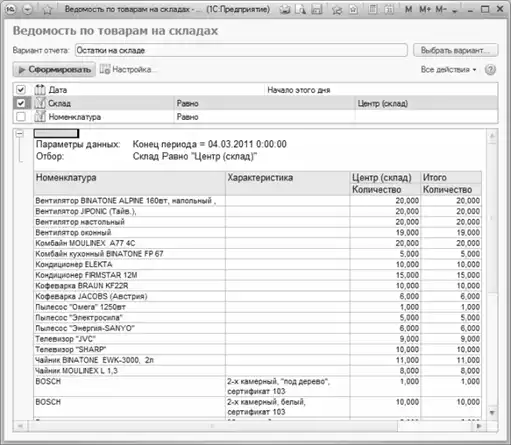Click the Дата row icon
Viewport: 511px width, 445px height.
[40, 90]
